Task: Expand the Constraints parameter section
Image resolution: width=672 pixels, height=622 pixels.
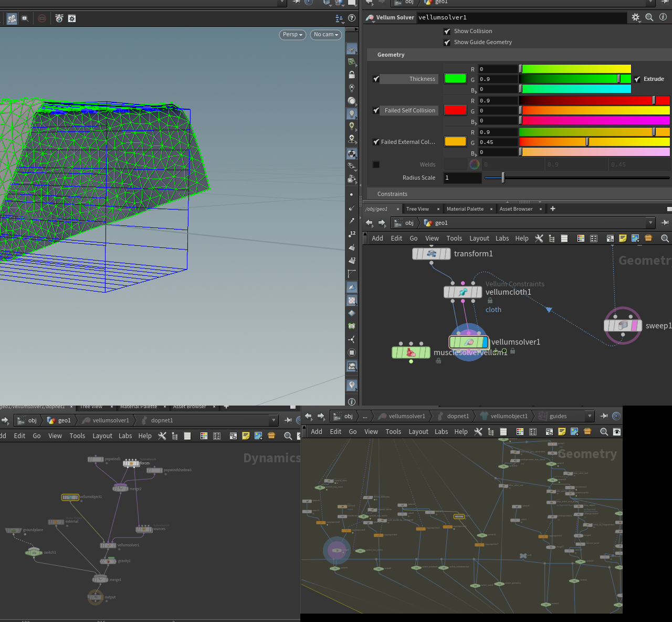Action: click(392, 194)
